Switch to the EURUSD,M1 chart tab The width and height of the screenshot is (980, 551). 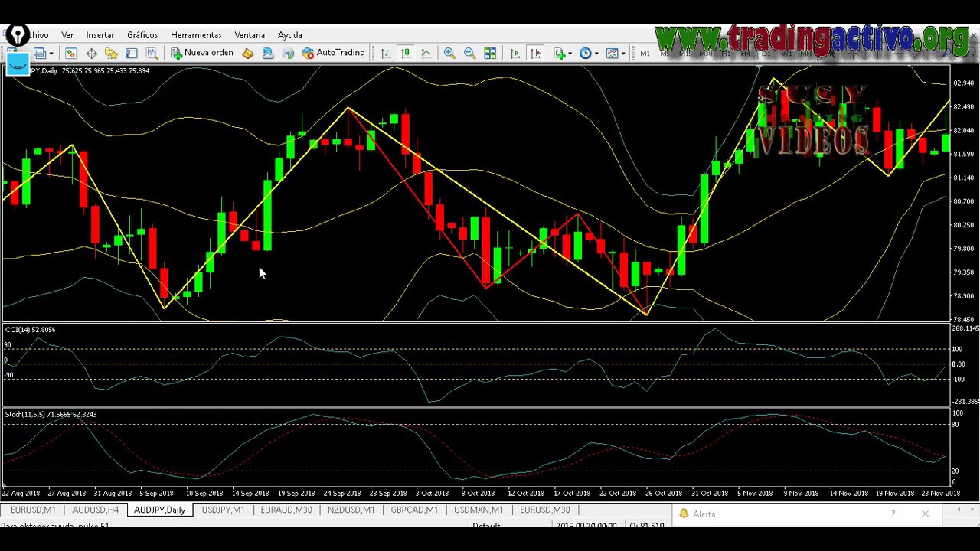tap(33, 510)
